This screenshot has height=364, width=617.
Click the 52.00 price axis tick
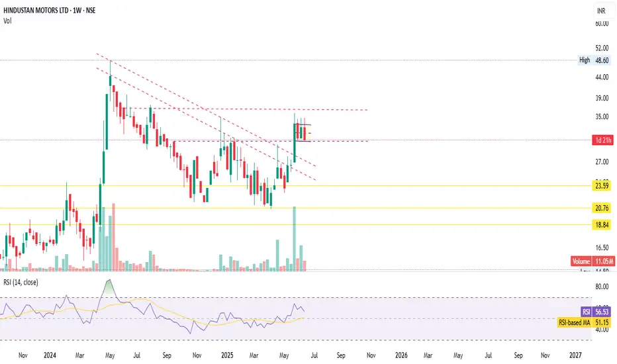click(x=602, y=48)
